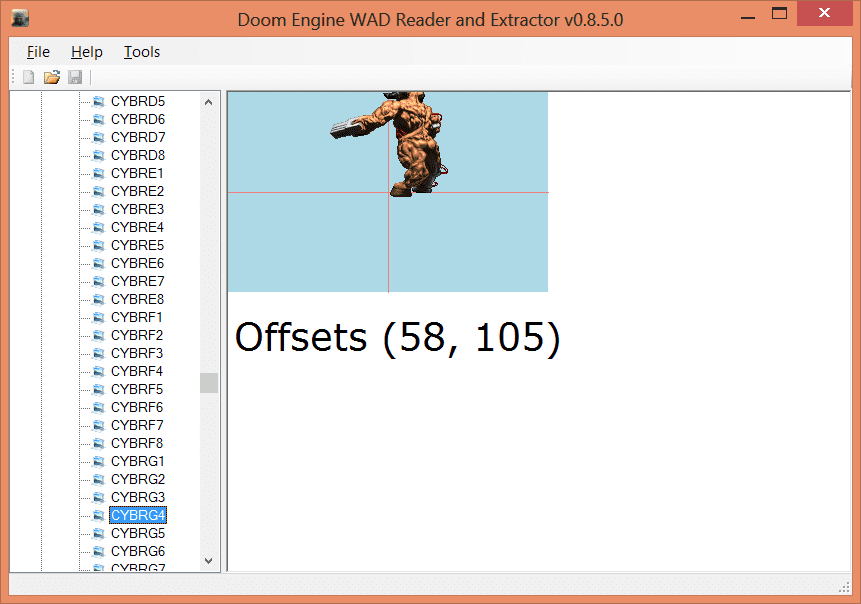Select the CYBRD5 lump name
Image resolution: width=861 pixels, height=604 pixels.
138,101
